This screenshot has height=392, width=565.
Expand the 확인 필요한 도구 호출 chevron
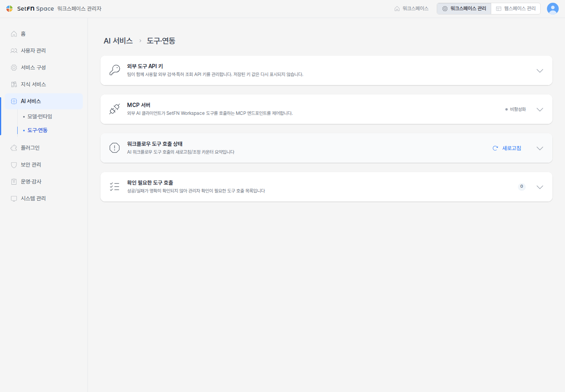tap(540, 187)
